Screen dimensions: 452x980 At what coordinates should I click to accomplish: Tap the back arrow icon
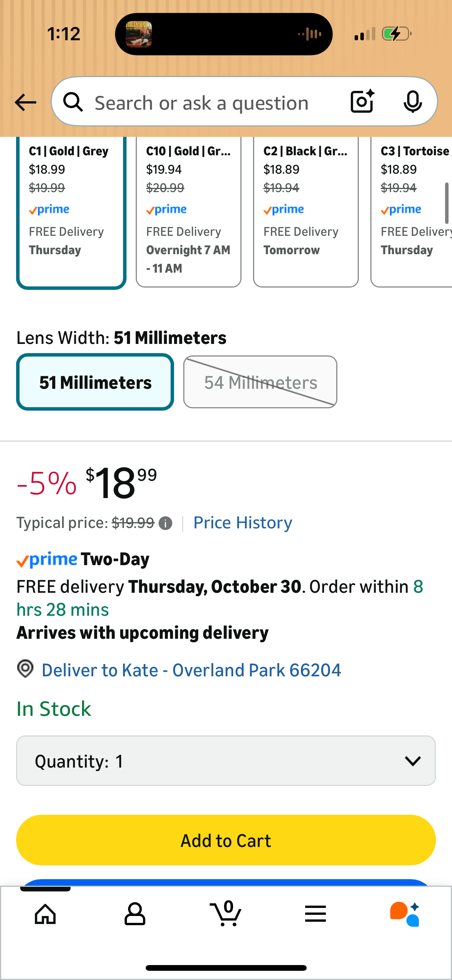25,102
